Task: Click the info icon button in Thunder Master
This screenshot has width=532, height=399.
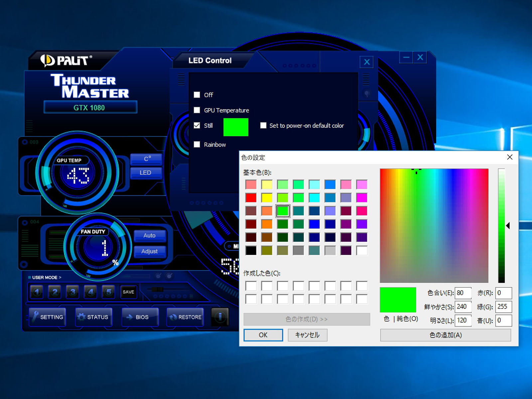Action: click(220, 317)
